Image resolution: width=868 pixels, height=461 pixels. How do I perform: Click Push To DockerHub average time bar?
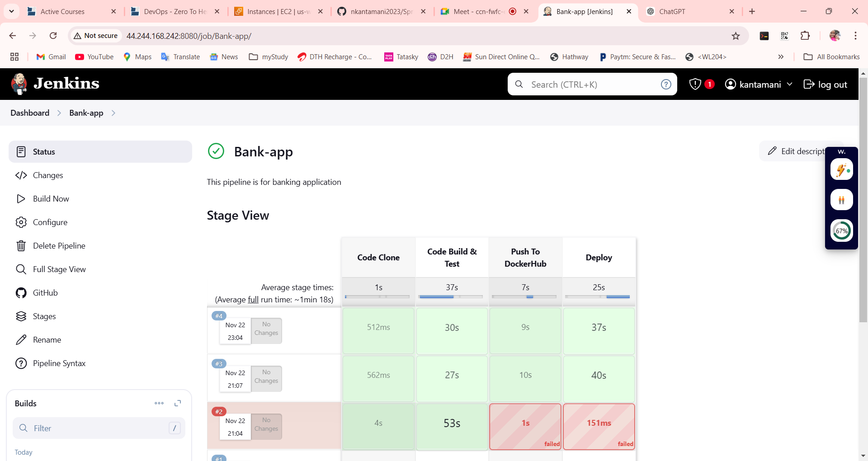524,297
